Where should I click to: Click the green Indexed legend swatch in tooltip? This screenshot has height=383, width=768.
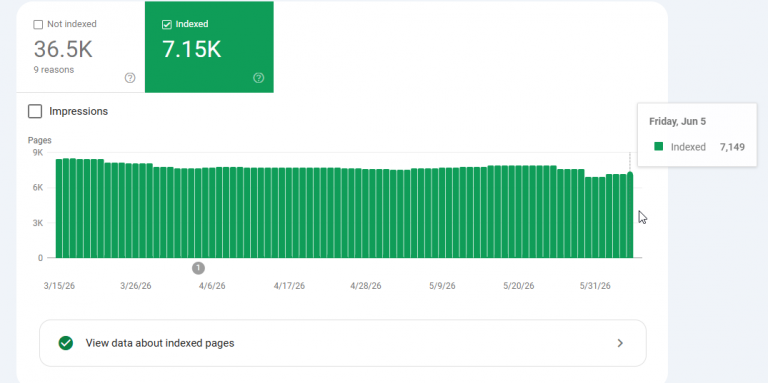659,146
